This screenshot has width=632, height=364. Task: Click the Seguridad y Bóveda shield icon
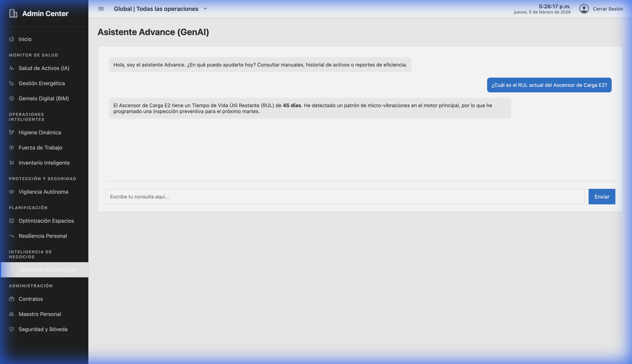12,329
